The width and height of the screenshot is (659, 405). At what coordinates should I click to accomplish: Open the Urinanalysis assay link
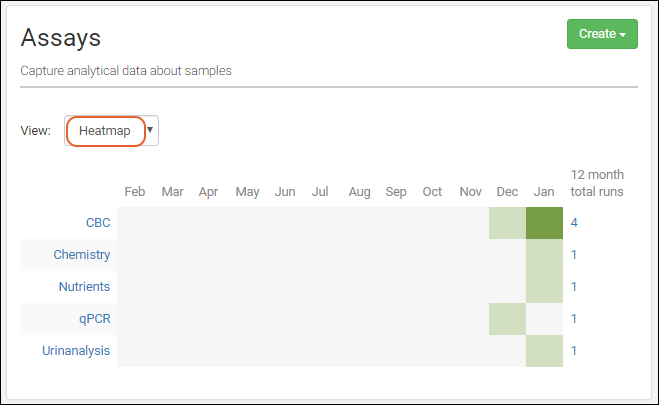[76, 351]
